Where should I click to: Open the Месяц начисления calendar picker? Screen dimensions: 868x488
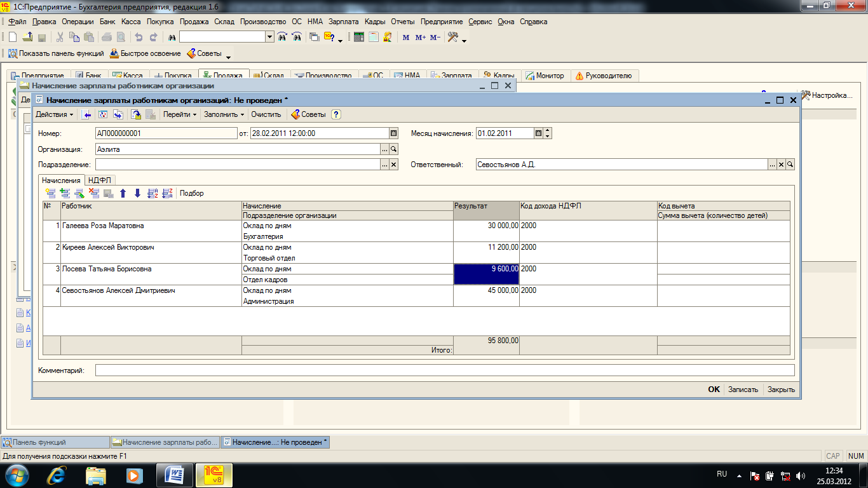(x=539, y=133)
